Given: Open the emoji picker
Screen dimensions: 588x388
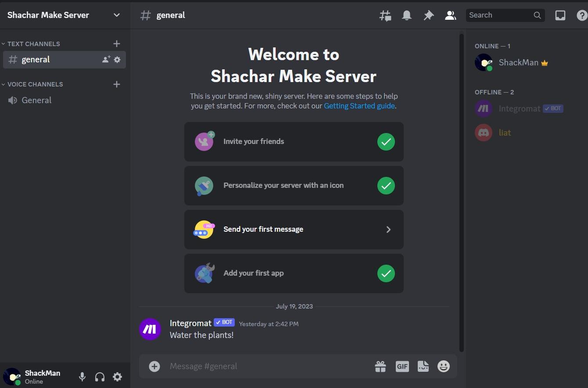Looking at the screenshot, I should coord(443,366).
